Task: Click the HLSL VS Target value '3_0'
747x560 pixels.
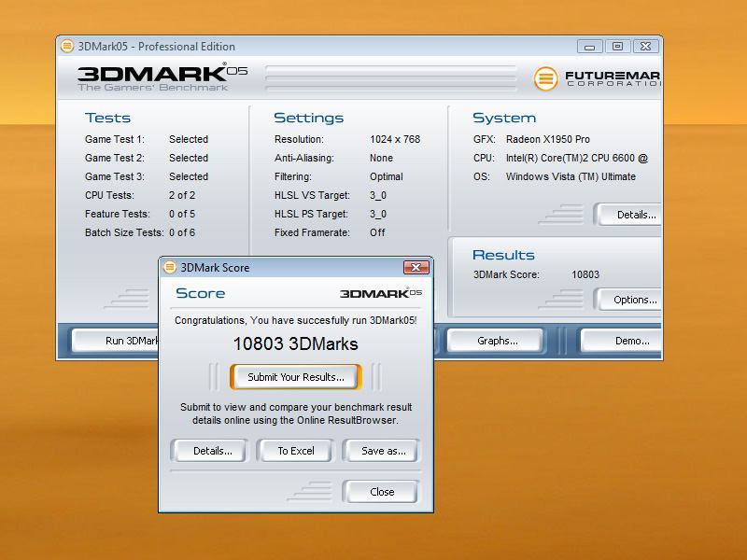Action: click(378, 196)
